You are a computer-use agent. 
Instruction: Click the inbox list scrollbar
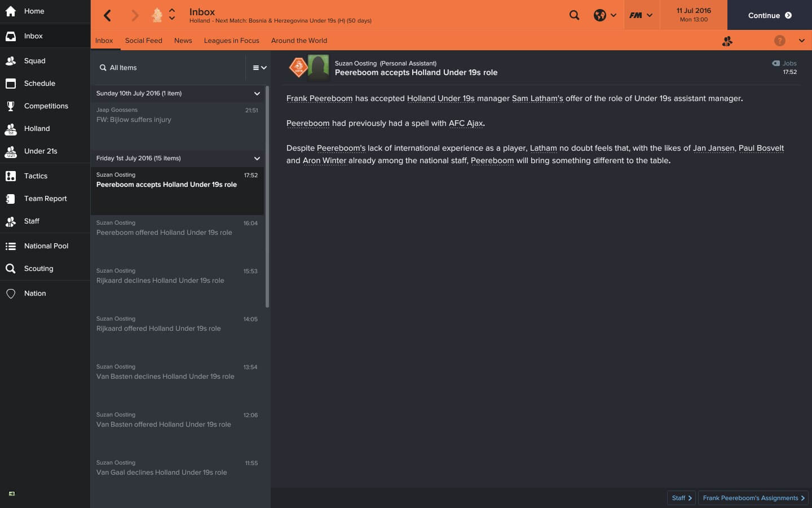267,196
